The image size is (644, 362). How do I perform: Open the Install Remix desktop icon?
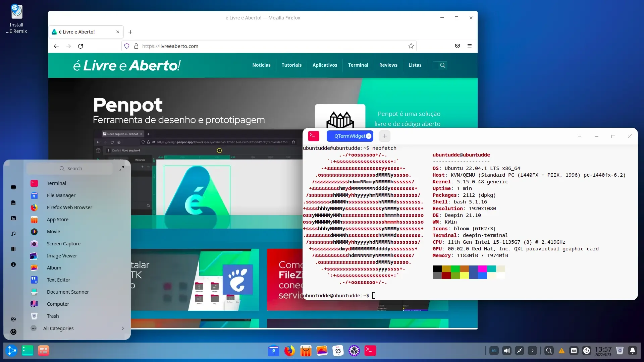(16, 19)
